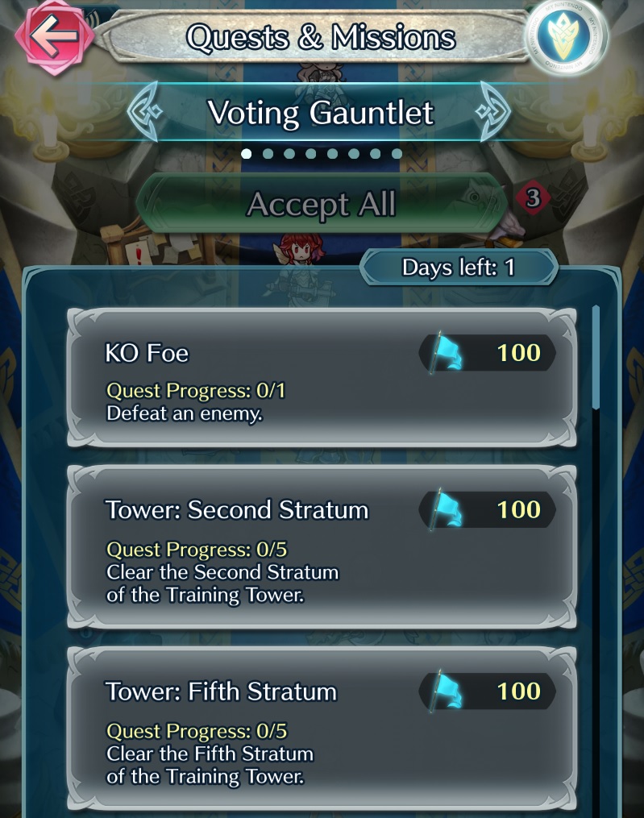
Task: Open the KO Foe quest entry
Action: click(x=322, y=378)
